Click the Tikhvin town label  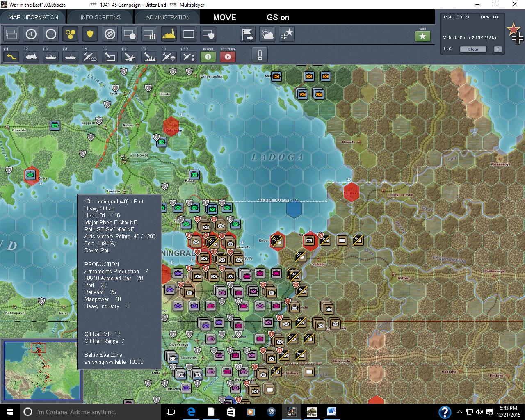(x=403, y=278)
